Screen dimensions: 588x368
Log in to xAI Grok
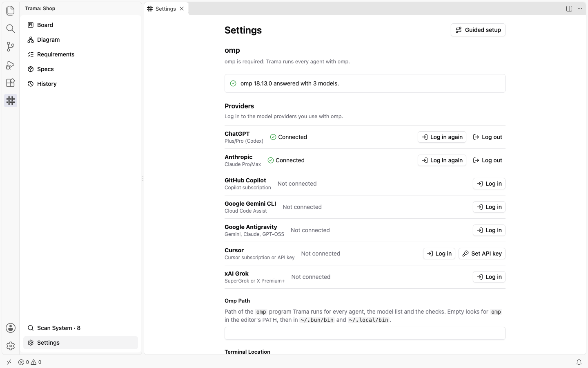489,277
